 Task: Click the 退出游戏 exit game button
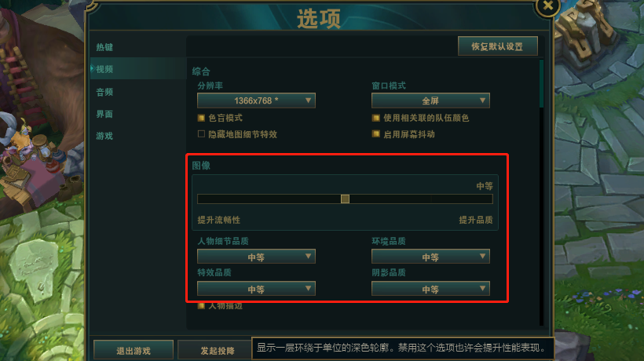coord(134,351)
